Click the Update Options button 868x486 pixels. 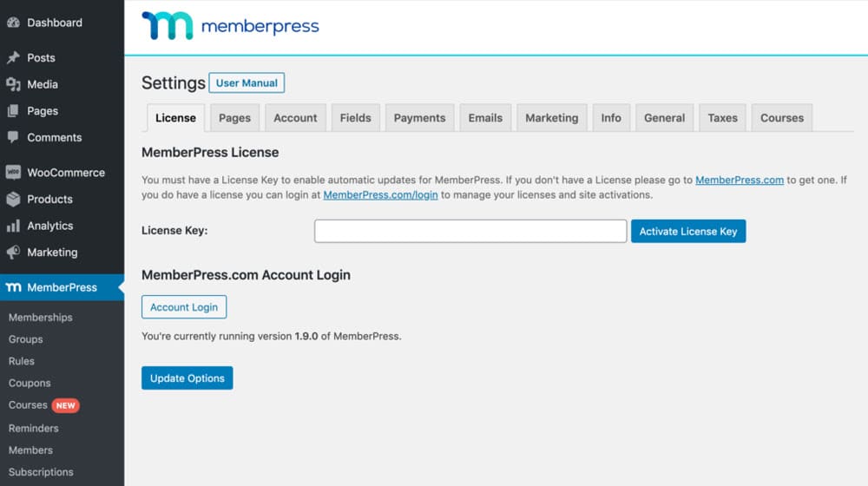click(x=187, y=378)
